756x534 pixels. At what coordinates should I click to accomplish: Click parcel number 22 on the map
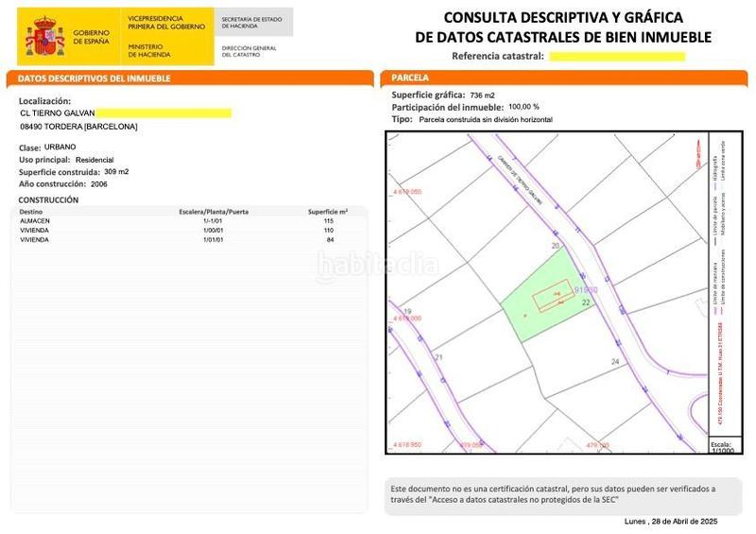click(x=586, y=302)
